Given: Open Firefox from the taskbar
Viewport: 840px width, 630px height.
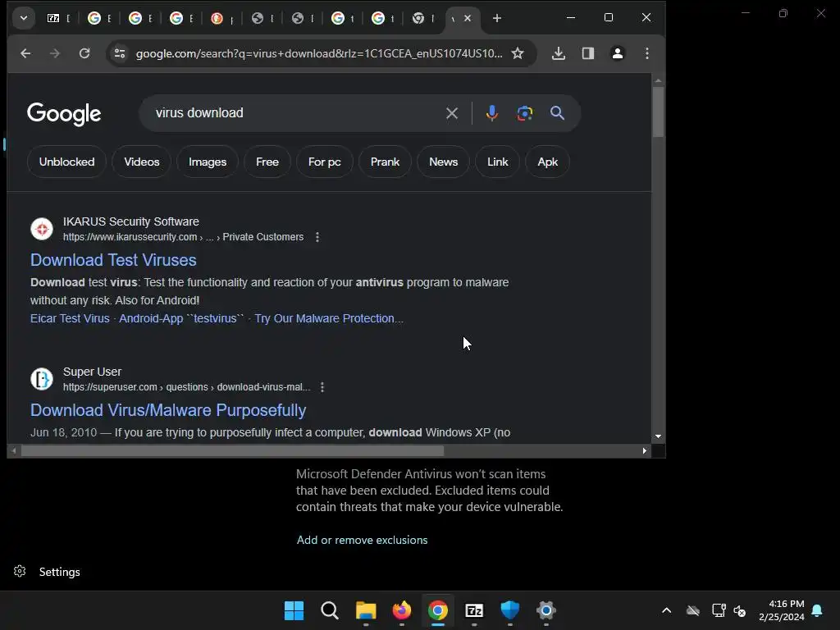Looking at the screenshot, I should pyautogui.click(x=402, y=610).
